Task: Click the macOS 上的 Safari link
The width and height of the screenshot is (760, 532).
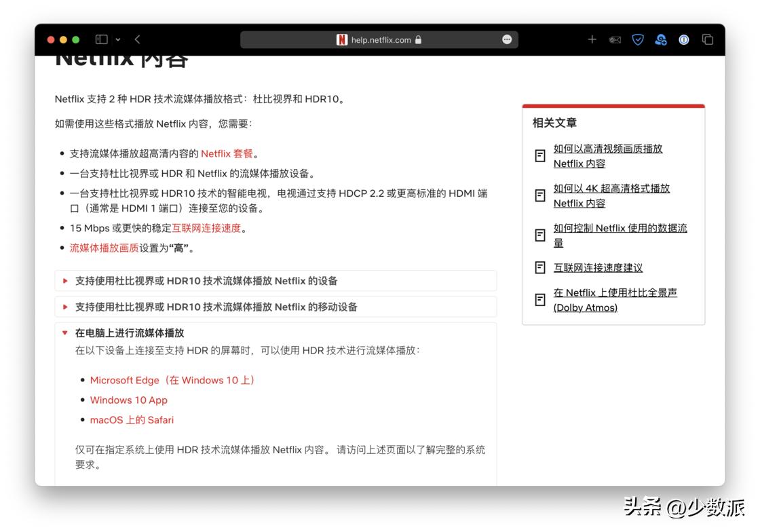Action: (x=132, y=420)
